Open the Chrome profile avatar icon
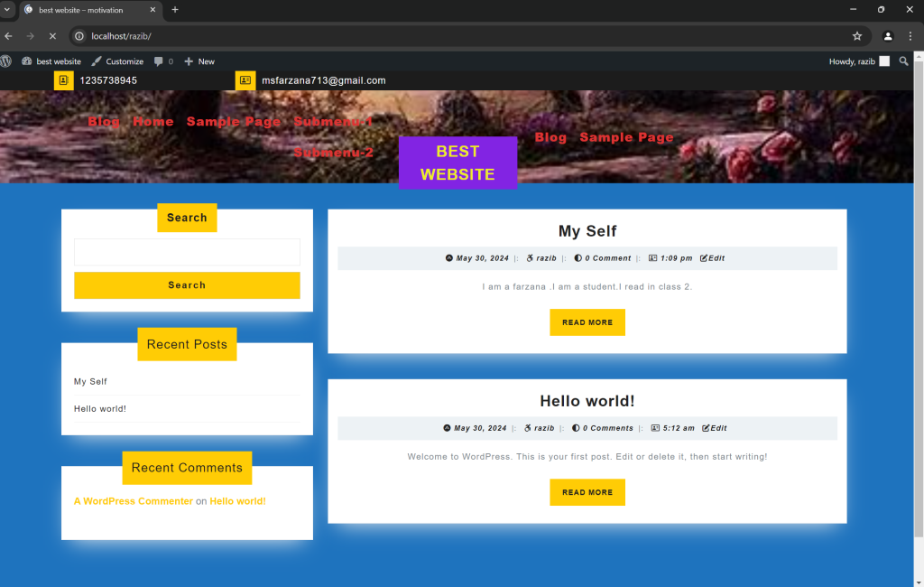924x587 pixels. pyautogui.click(x=888, y=36)
